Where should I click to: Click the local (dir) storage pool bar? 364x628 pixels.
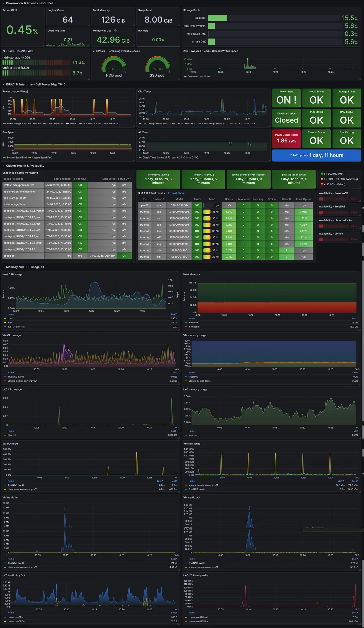218,18
